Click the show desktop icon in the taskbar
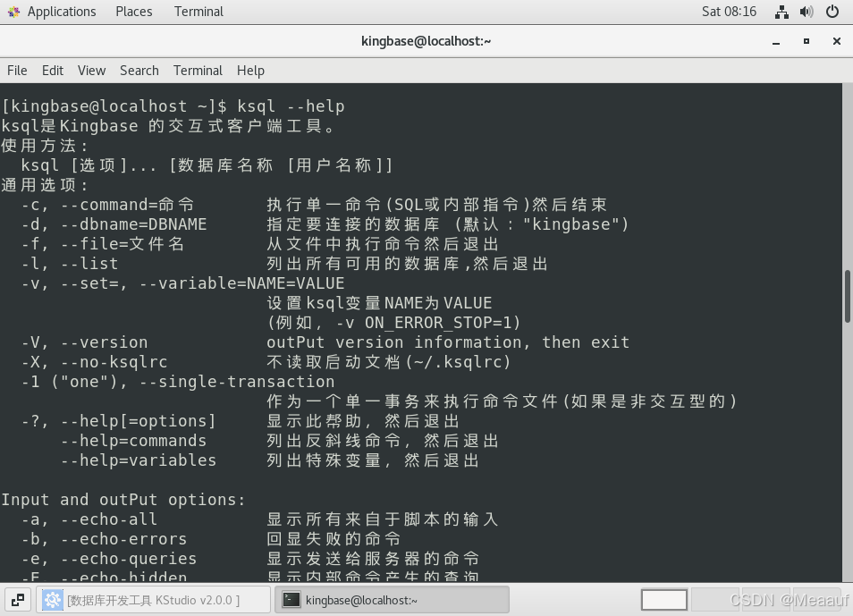Viewport: 853px width, 616px height. pyautogui.click(x=18, y=600)
